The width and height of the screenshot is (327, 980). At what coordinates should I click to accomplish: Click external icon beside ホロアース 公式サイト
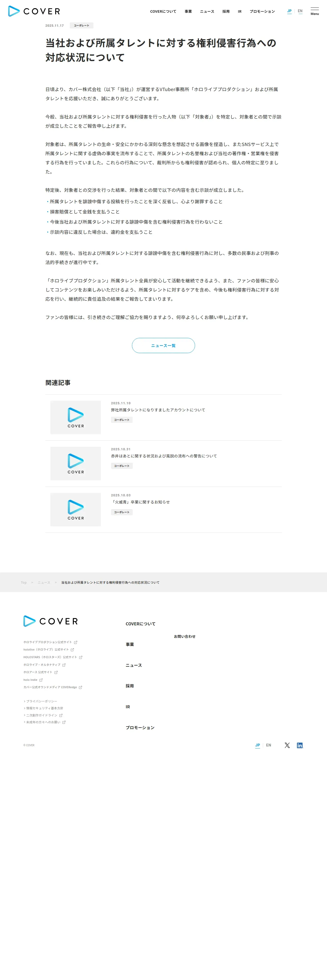[x=56, y=672]
